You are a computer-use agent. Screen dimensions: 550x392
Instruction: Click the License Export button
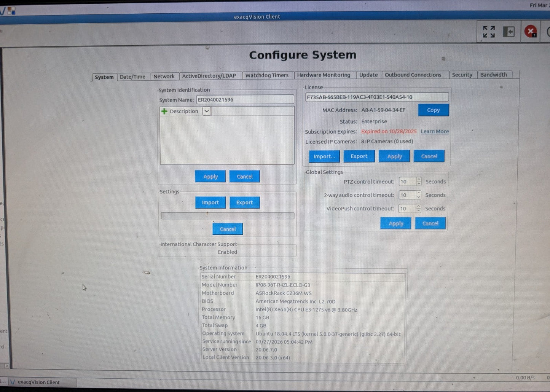(359, 156)
